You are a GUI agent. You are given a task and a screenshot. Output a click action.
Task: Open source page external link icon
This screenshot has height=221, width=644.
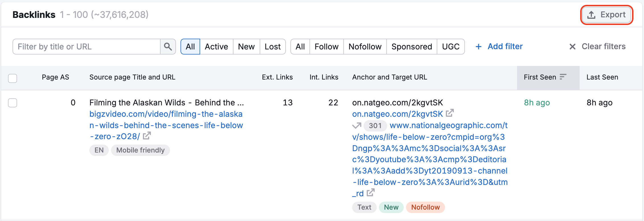pyautogui.click(x=147, y=136)
